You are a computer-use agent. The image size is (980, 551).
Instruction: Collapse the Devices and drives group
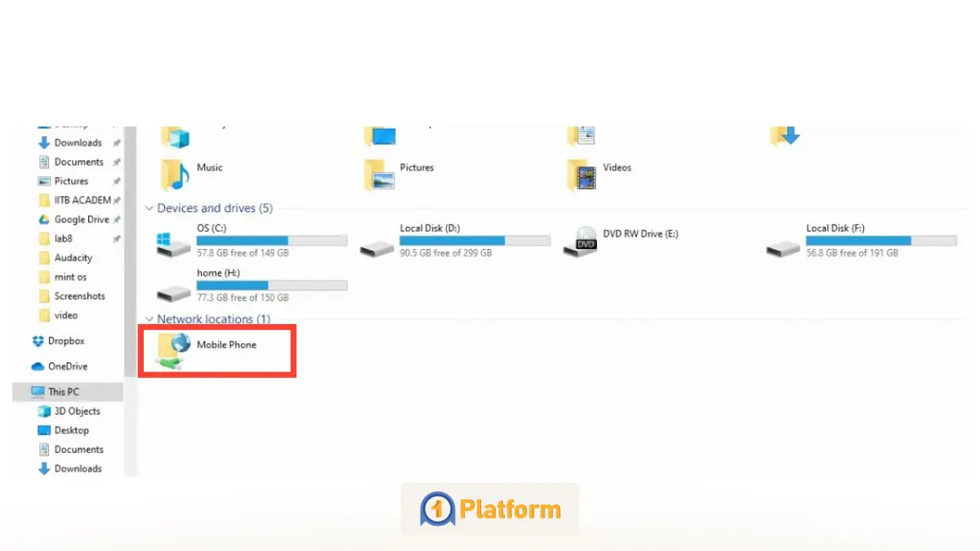coord(148,209)
